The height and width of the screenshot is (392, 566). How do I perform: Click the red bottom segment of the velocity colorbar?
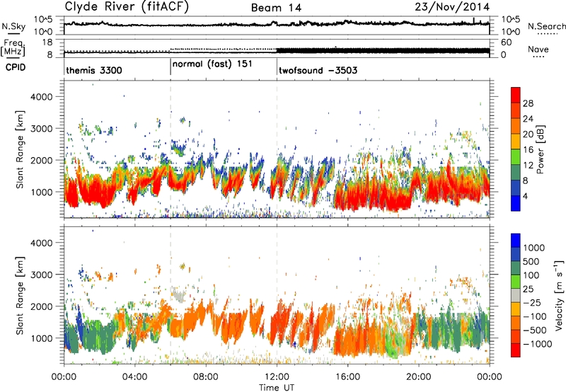[x=516, y=350]
